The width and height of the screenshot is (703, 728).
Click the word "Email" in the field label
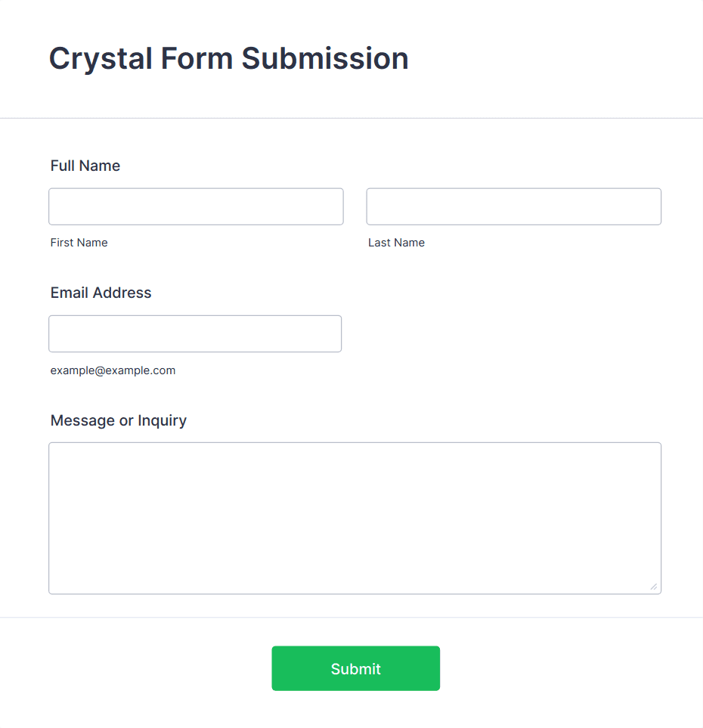click(70, 293)
